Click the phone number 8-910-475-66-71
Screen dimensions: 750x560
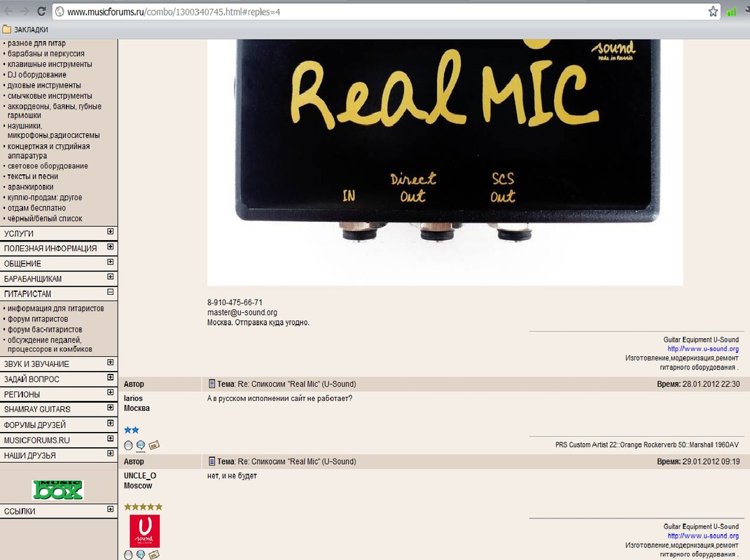tap(235, 302)
